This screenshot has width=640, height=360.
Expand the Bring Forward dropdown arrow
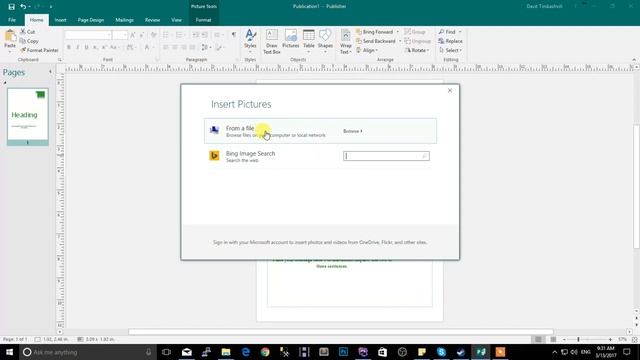click(398, 32)
